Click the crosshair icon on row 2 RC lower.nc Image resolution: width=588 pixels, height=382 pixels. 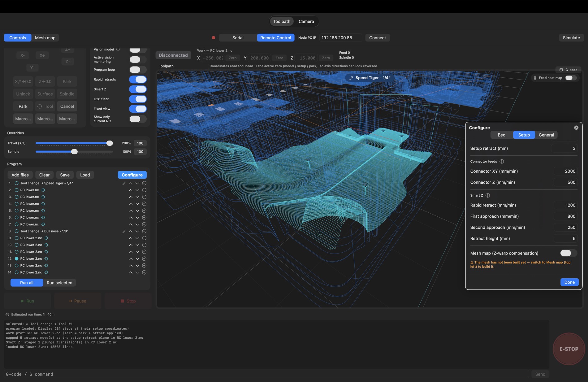[43, 190]
